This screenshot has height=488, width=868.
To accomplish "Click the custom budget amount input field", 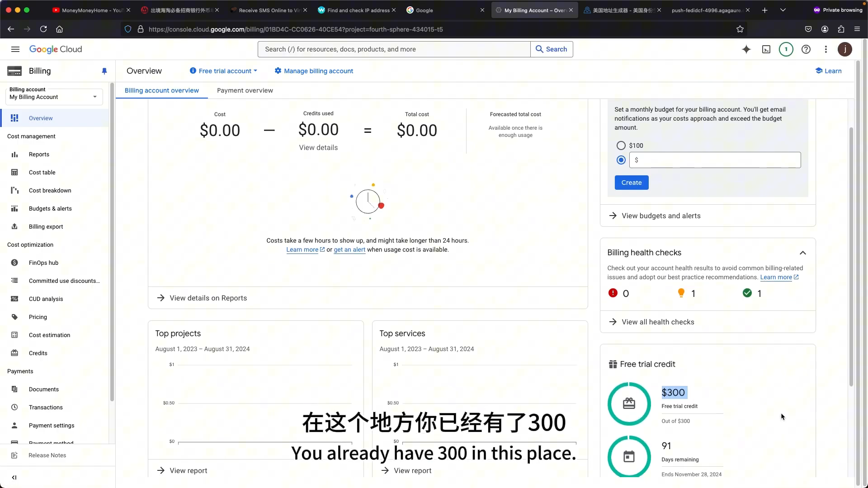I will (715, 160).
